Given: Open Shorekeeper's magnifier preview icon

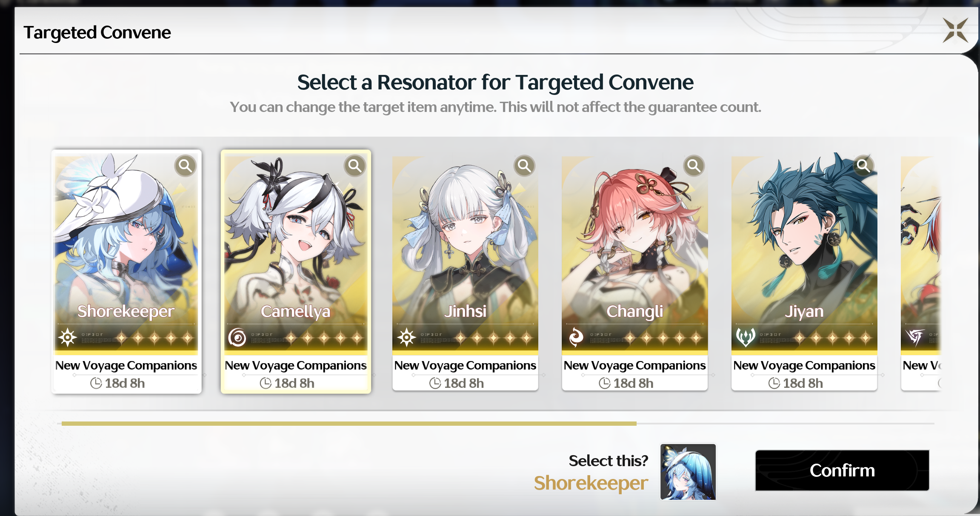Looking at the screenshot, I should click(186, 166).
